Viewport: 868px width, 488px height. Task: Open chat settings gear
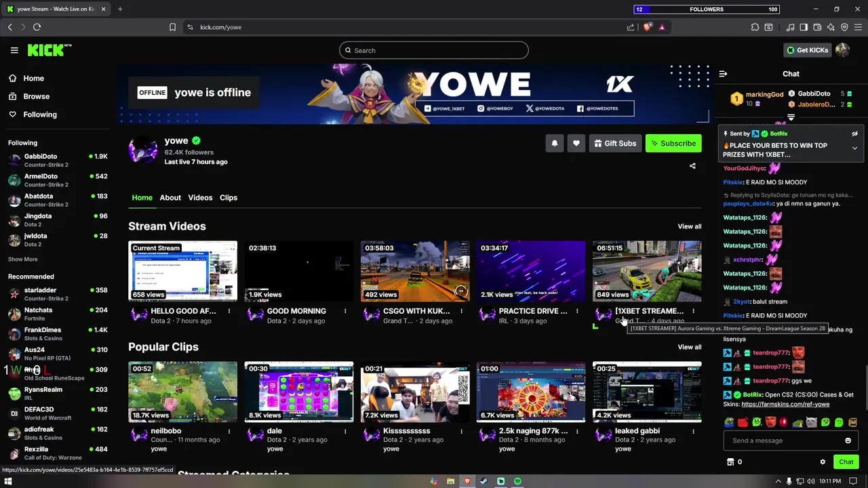[x=823, y=462]
